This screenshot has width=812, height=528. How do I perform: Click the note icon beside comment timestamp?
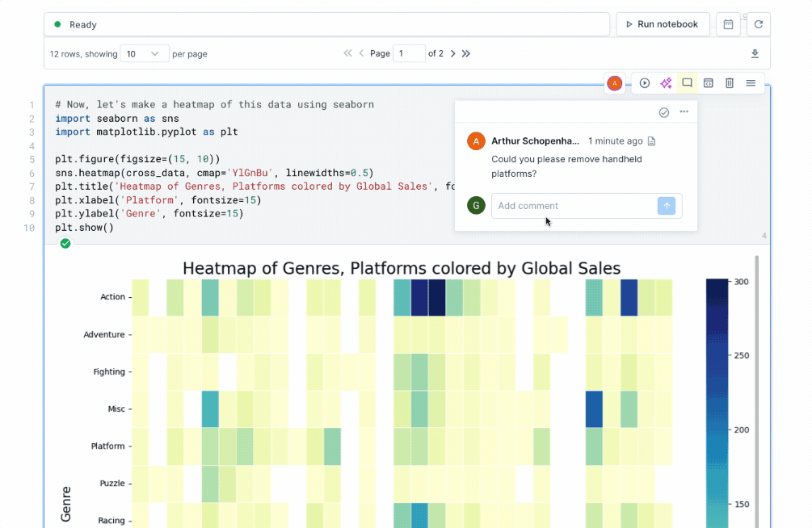pos(651,141)
